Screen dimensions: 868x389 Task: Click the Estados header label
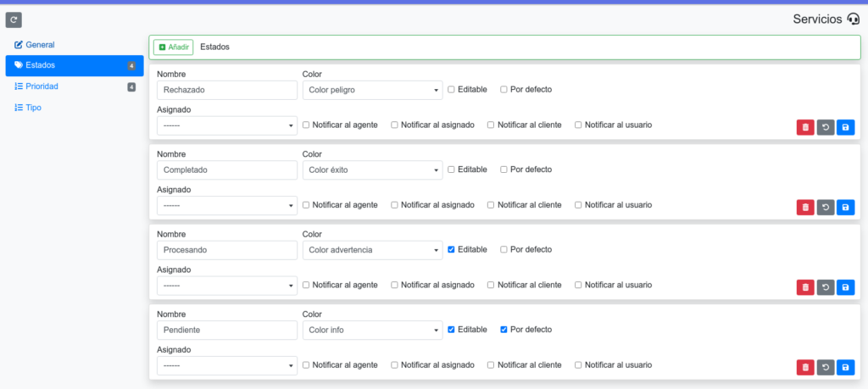point(214,47)
